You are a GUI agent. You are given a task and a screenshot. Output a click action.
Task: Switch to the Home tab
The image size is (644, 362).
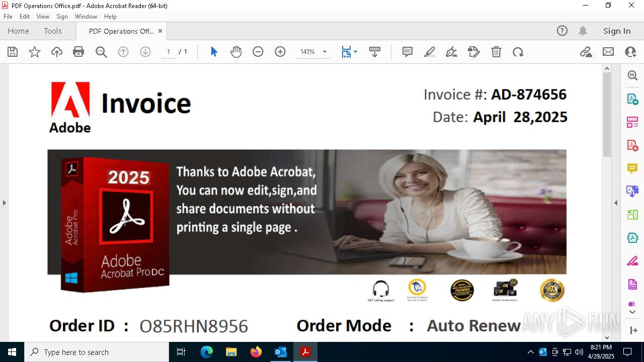[x=19, y=31]
